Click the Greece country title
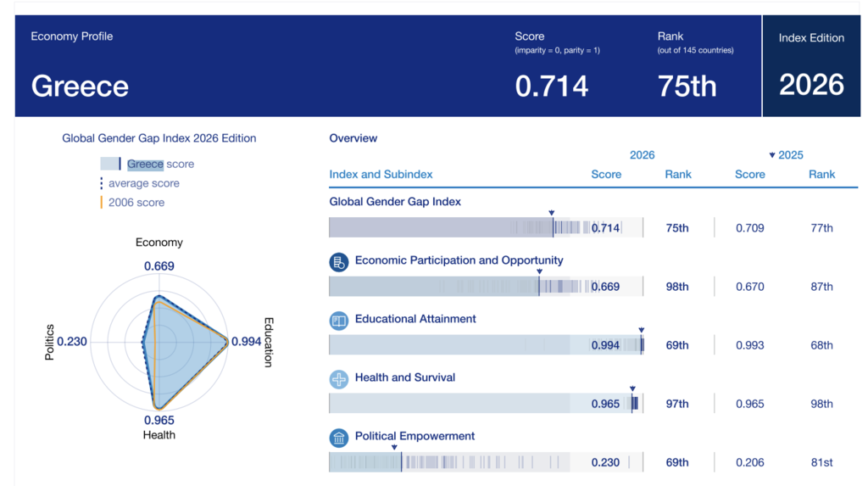868x486 pixels. point(80,87)
